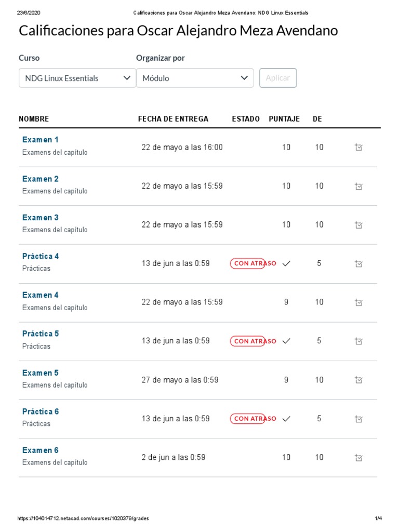Click the what-if score icon for Examen 6
399x532 pixels.
click(358, 458)
